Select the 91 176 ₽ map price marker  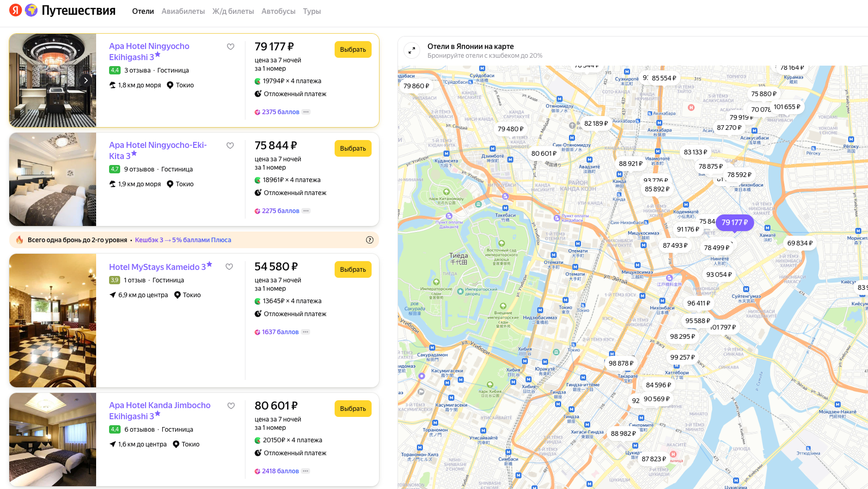point(688,229)
